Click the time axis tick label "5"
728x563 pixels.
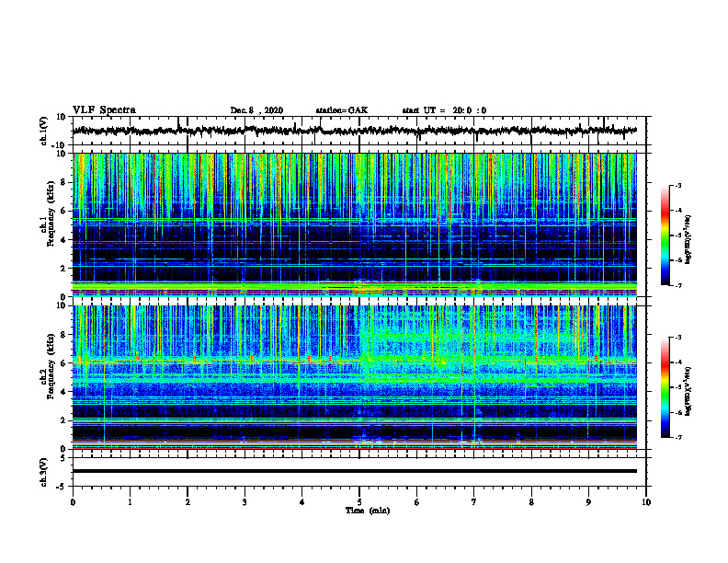click(359, 502)
